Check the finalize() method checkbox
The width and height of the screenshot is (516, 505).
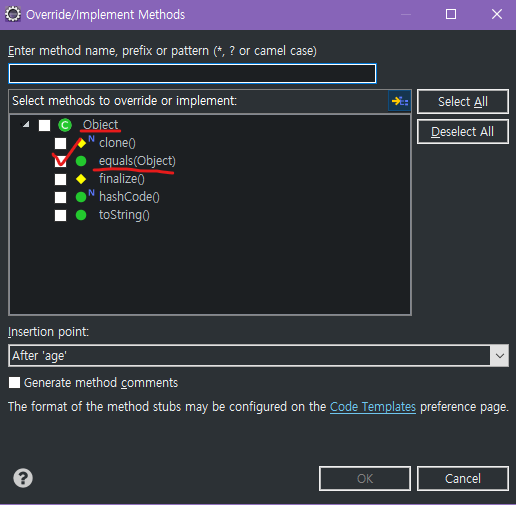(x=60, y=179)
